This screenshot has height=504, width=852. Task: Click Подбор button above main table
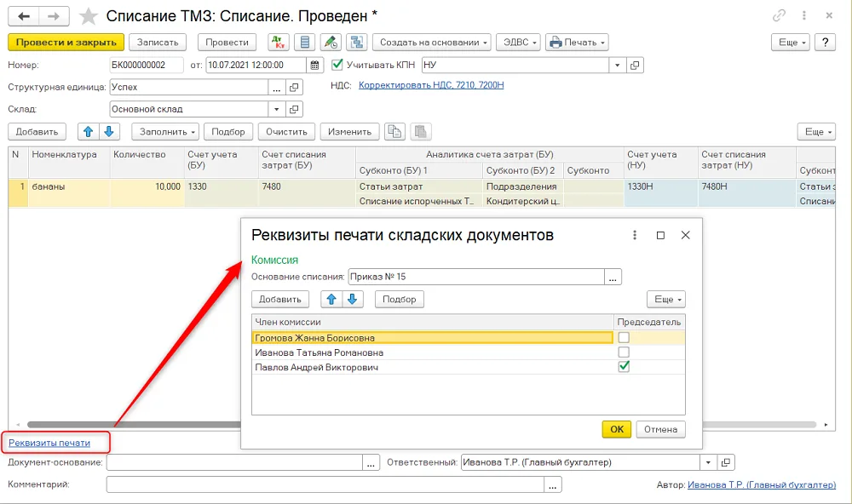[x=228, y=131]
